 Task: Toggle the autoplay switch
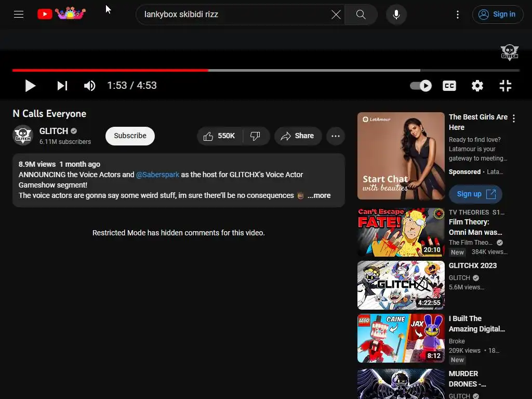421,86
